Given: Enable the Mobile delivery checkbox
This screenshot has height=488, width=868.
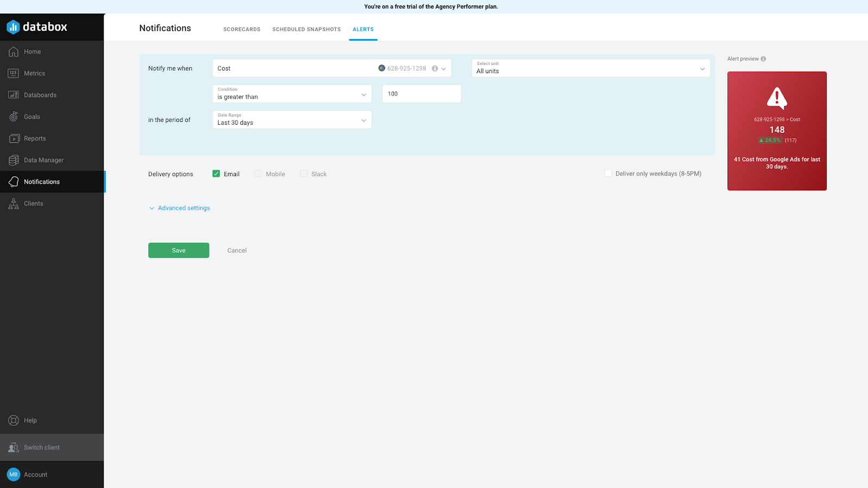Looking at the screenshot, I should (258, 174).
